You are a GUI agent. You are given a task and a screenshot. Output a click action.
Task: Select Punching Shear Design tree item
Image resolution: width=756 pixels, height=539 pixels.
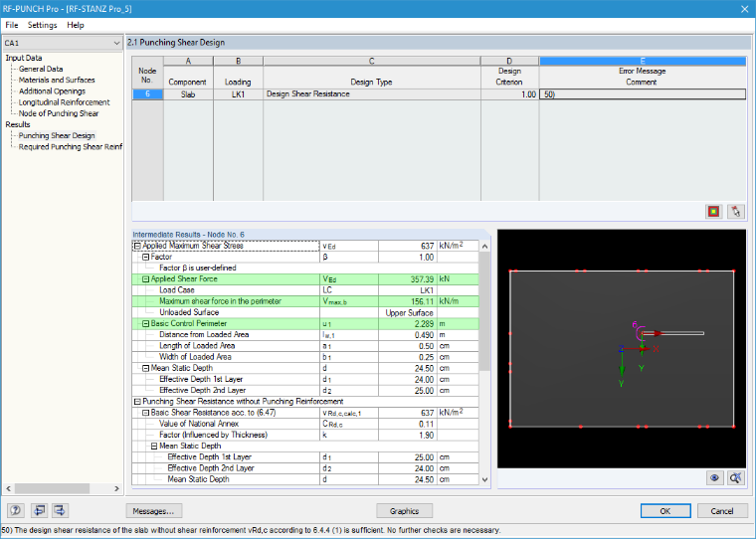click(57, 135)
